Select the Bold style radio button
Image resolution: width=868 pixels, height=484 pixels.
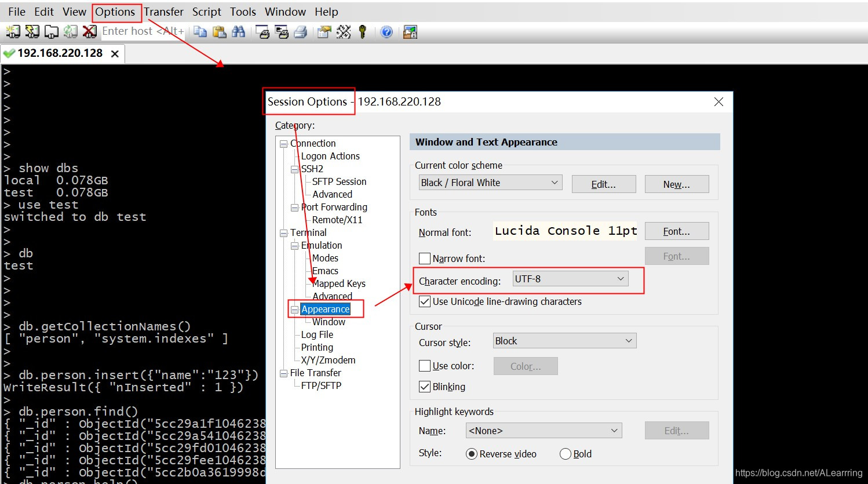click(566, 454)
